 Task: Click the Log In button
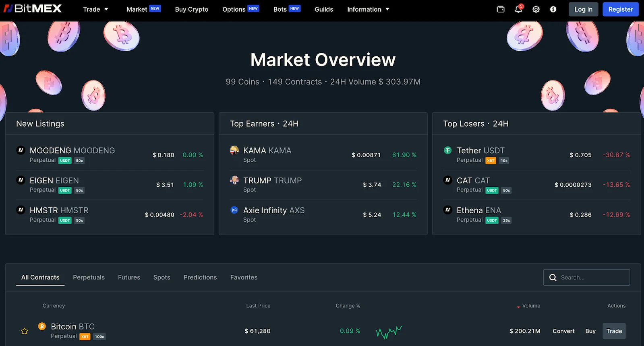583,9
